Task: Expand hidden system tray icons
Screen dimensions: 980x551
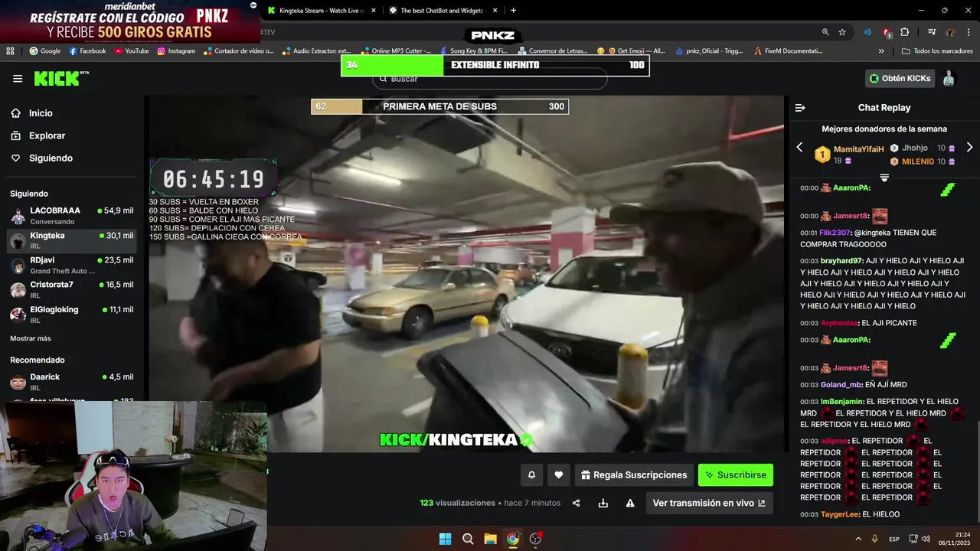Action: 857,539
